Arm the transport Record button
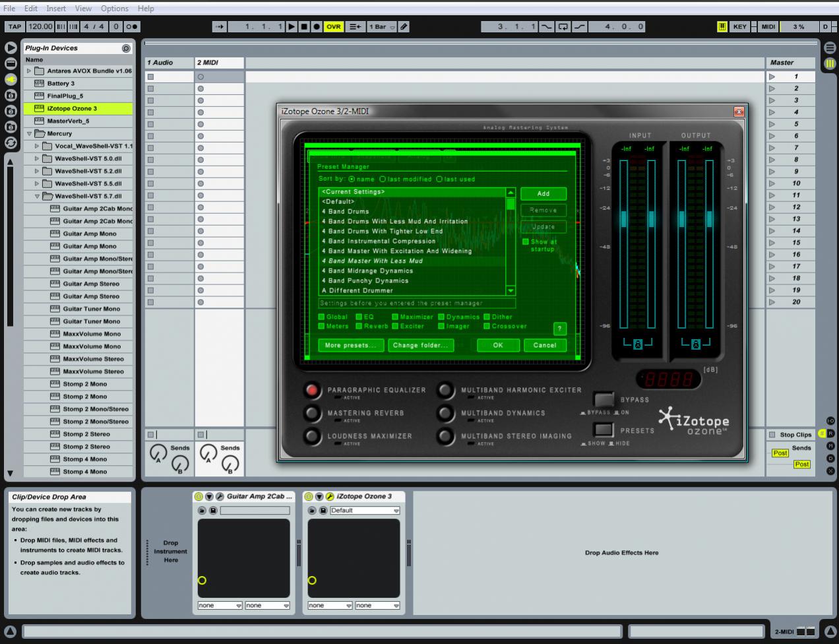This screenshot has width=839, height=644. pos(317,26)
